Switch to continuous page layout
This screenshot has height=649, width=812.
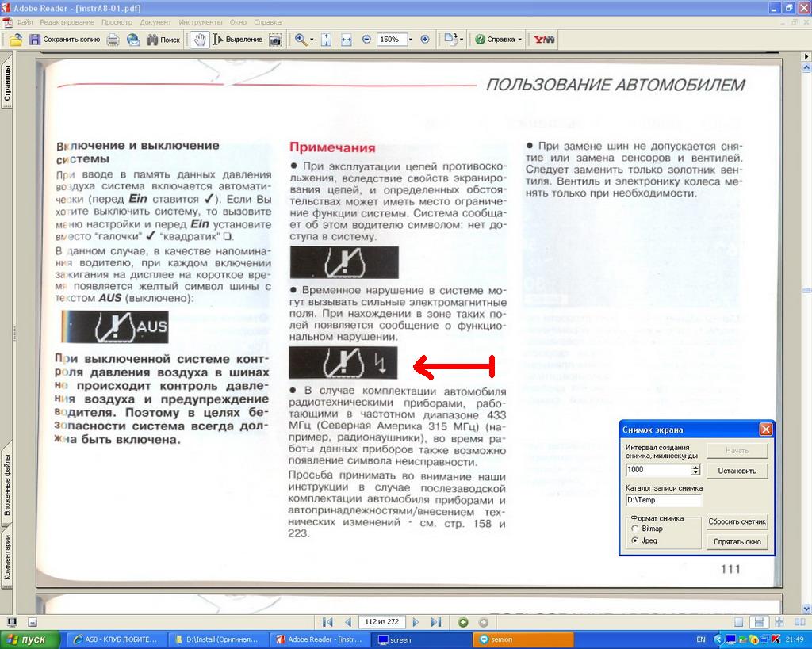coord(758,622)
